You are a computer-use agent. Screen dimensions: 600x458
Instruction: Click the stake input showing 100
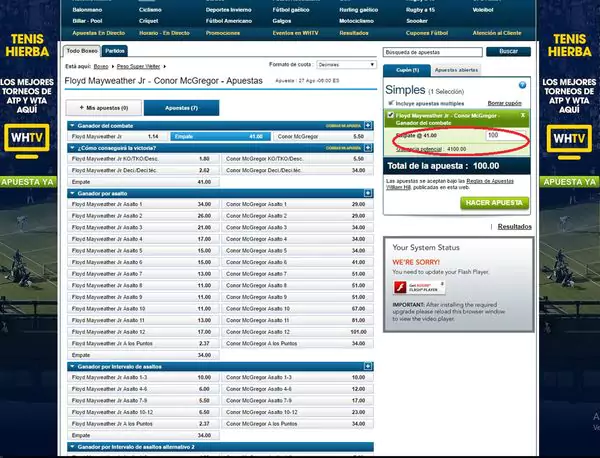(x=505, y=135)
